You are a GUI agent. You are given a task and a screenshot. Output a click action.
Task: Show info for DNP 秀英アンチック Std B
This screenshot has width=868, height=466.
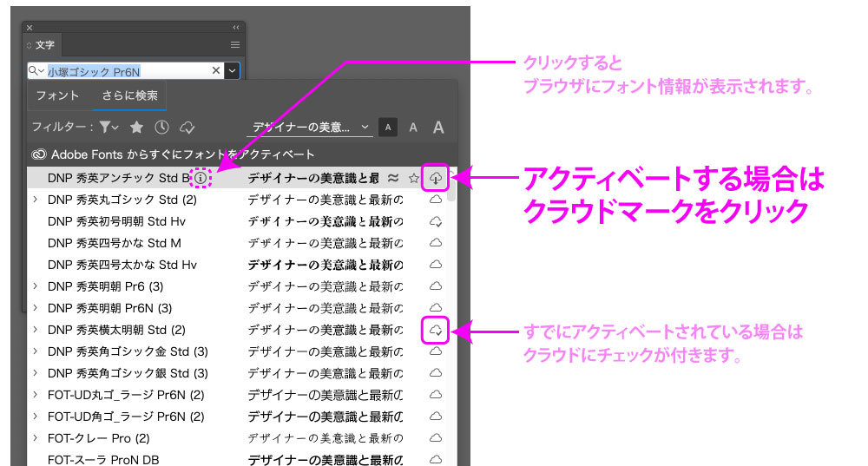[x=201, y=178]
